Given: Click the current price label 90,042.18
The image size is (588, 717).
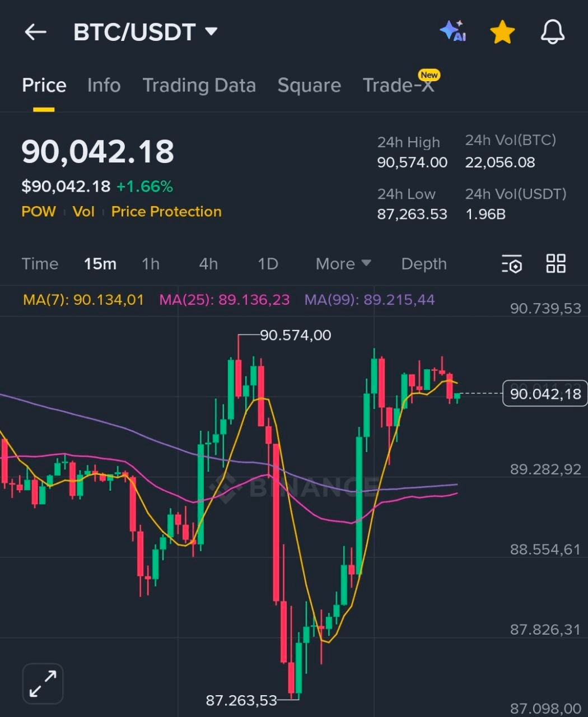Looking at the screenshot, I should [x=544, y=394].
